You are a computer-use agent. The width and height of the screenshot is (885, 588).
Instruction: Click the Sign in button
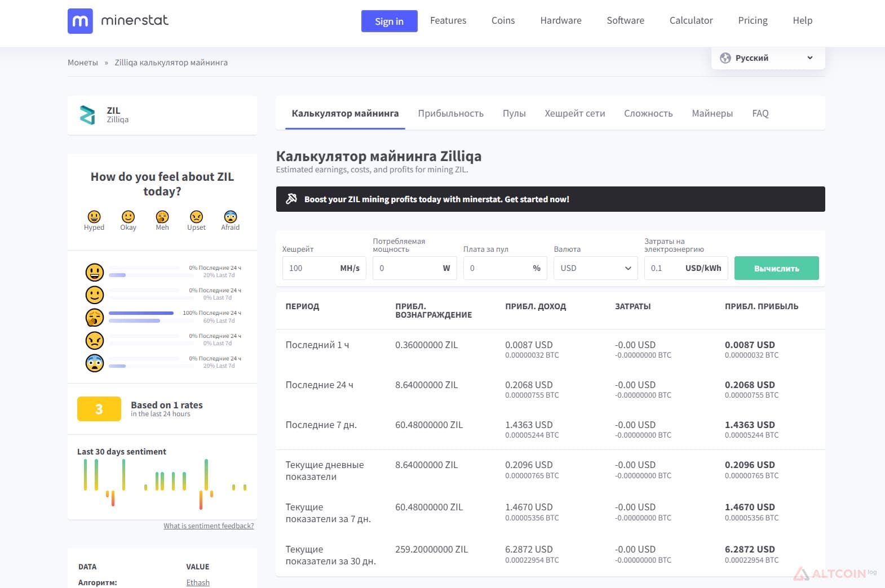coord(389,21)
